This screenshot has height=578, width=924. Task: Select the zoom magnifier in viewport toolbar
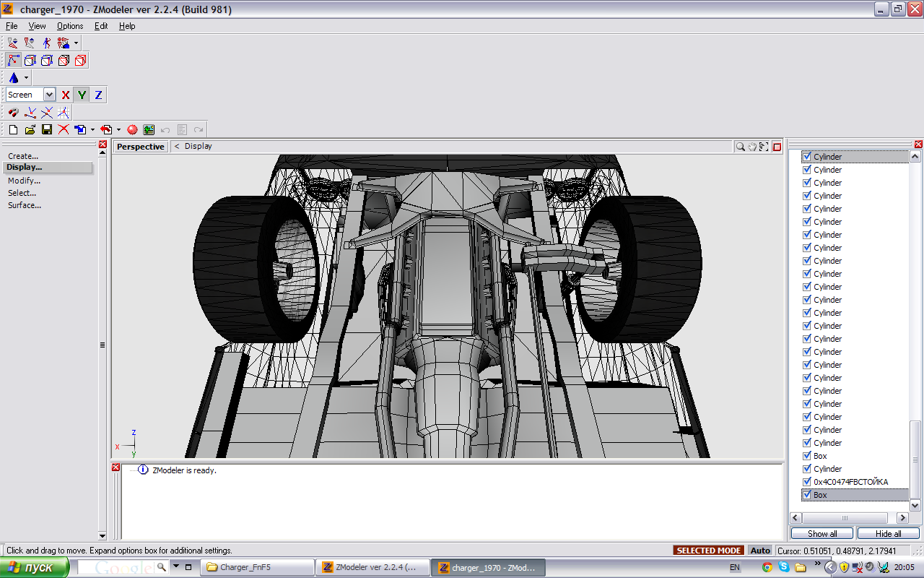pyautogui.click(x=740, y=147)
